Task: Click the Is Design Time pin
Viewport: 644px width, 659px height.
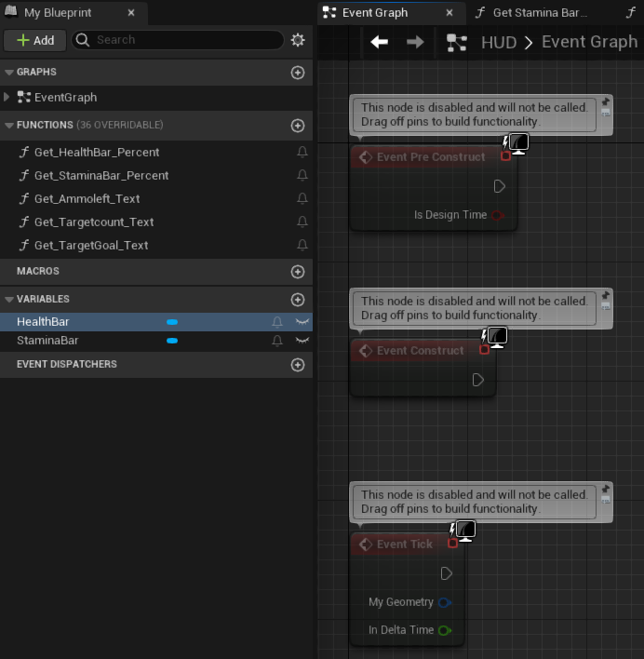Action: tap(498, 215)
